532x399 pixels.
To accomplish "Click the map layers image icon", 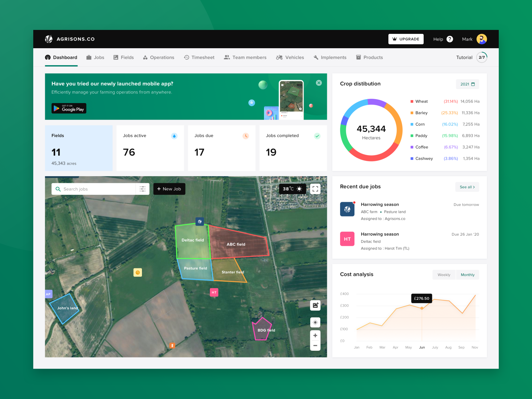I will 315,305.
